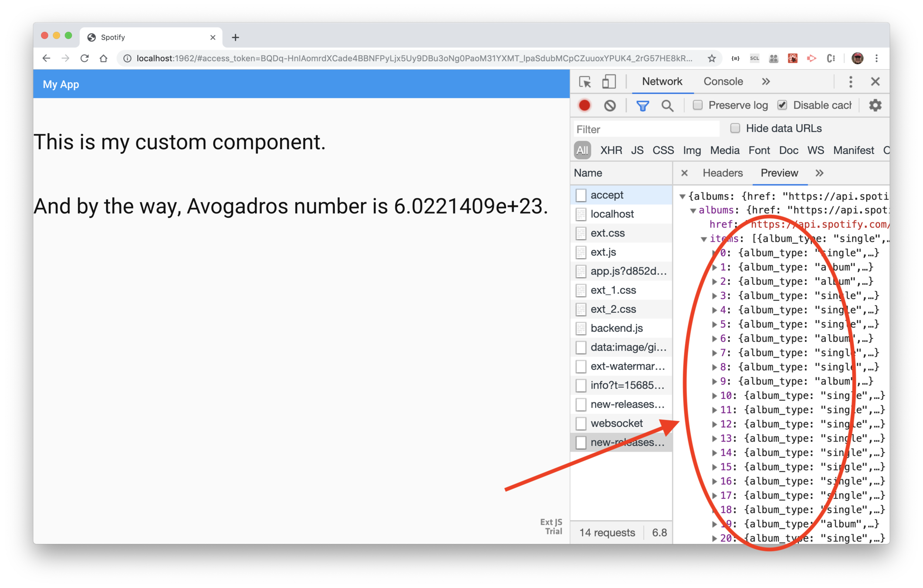The image size is (923, 588).
Task: Open network settings gear
Action: [x=875, y=105]
